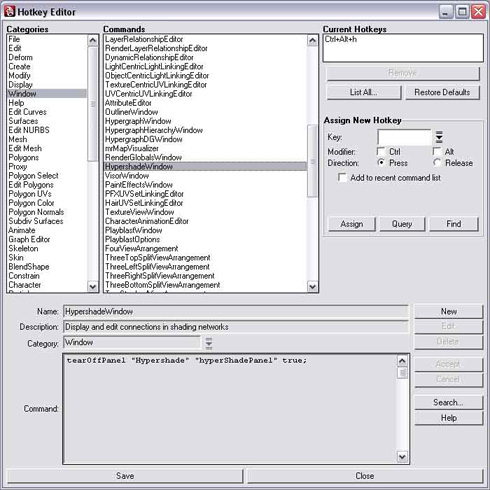Click the Find button
Viewport: 490px width, 490px height.
[454, 224]
